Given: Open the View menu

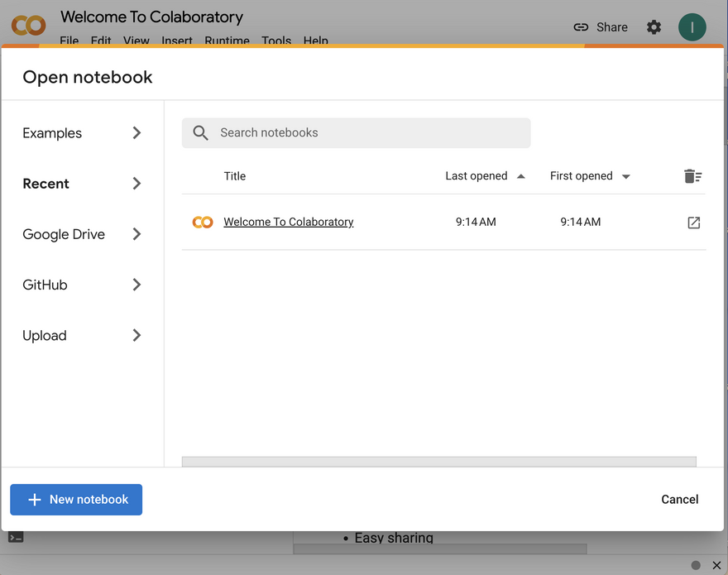Looking at the screenshot, I should coord(136,41).
